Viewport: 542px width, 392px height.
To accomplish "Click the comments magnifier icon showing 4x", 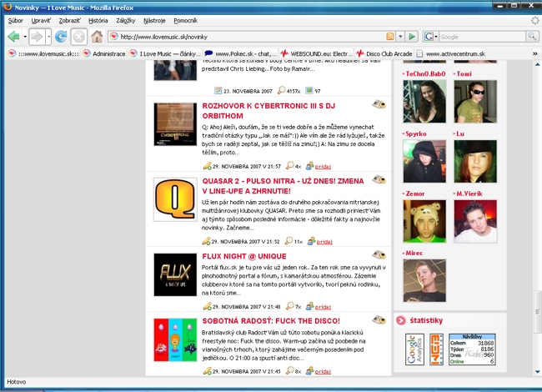I will tap(289, 166).
